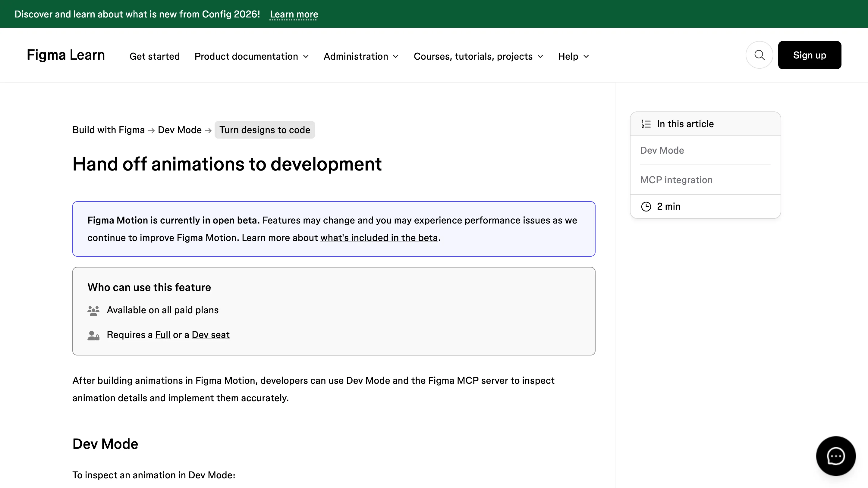Click the Available on all paid plans text

(x=162, y=310)
